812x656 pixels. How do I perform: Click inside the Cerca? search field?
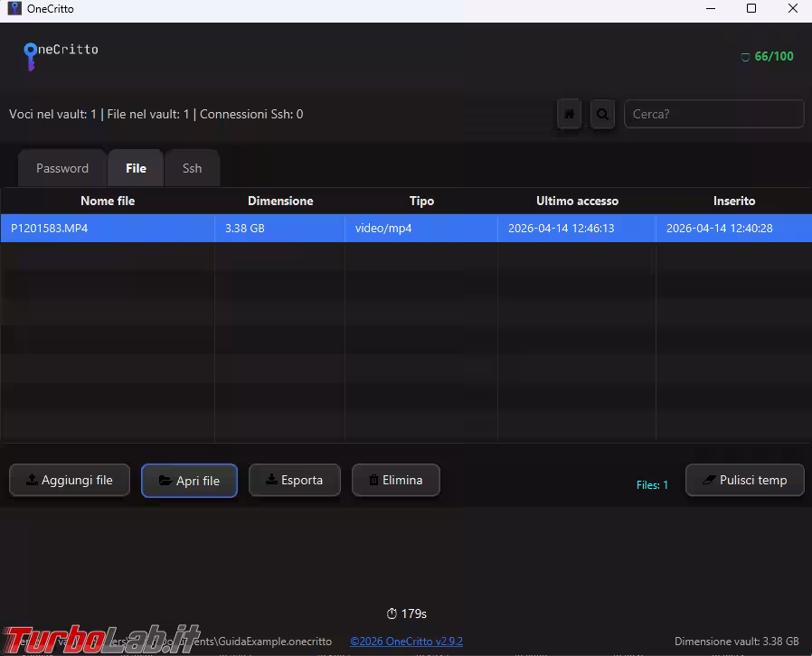click(x=713, y=114)
